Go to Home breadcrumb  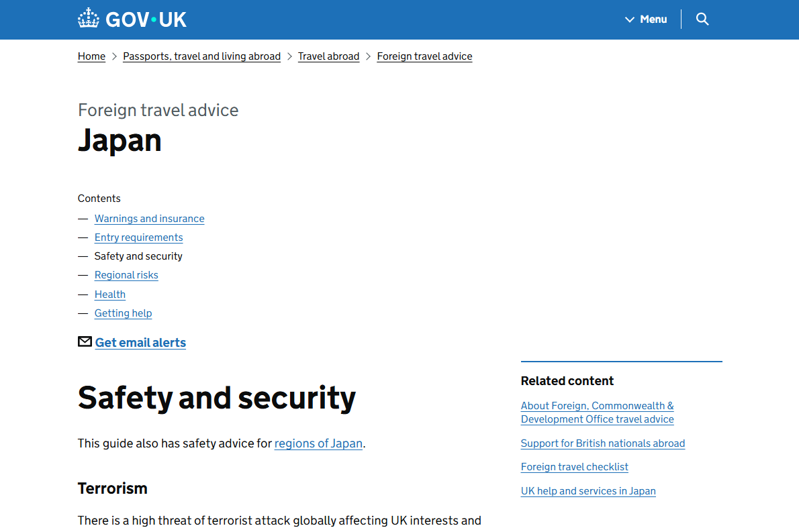click(91, 56)
